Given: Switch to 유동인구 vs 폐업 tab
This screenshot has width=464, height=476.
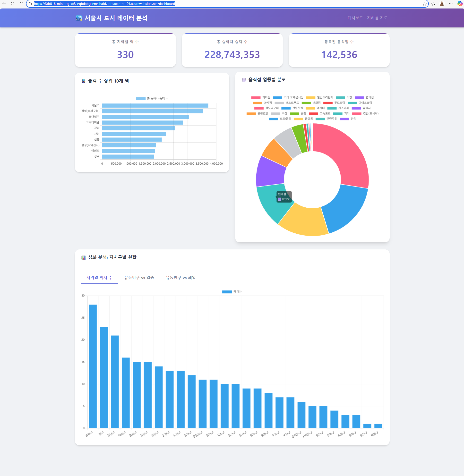Looking at the screenshot, I should tap(181, 278).
